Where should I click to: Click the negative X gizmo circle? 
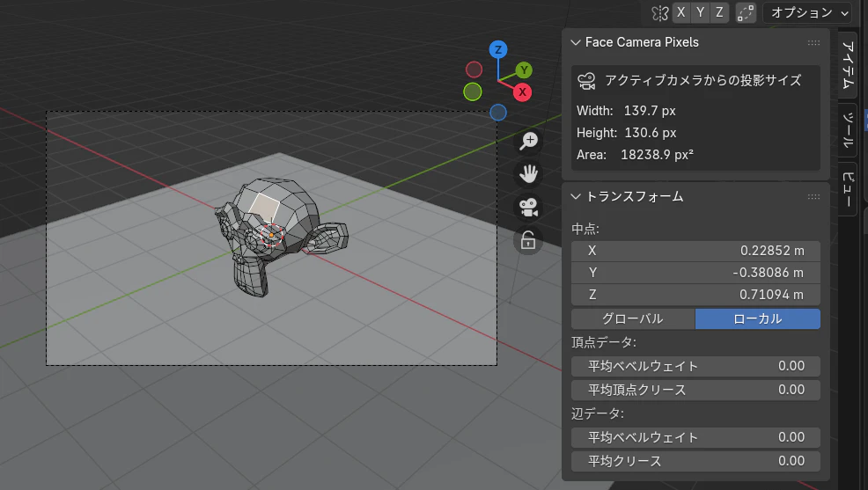pyautogui.click(x=474, y=69)
